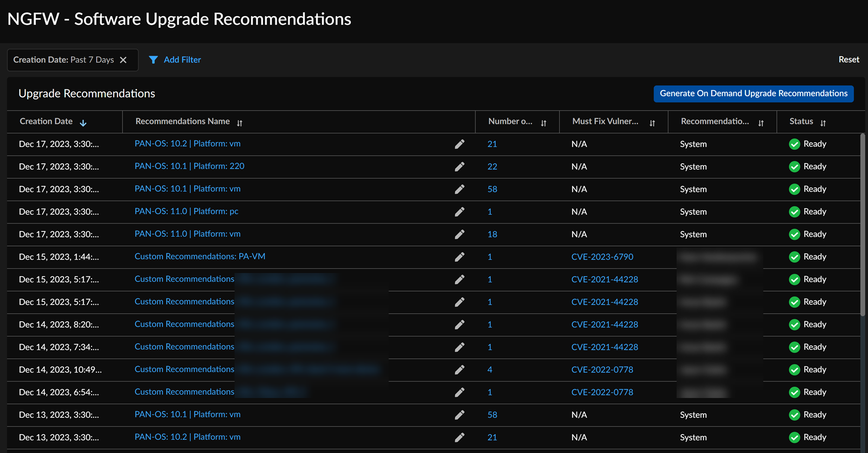This screenshot has height=453, width=868.
Task: Rename Custom Recommendations: PA-VM entry
Action: click(x=459, y=257)
